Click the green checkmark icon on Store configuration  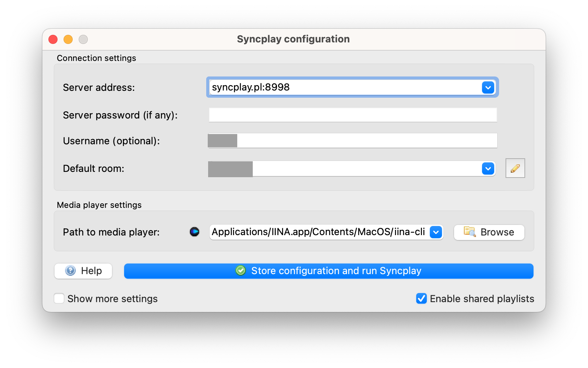[241, 270]
